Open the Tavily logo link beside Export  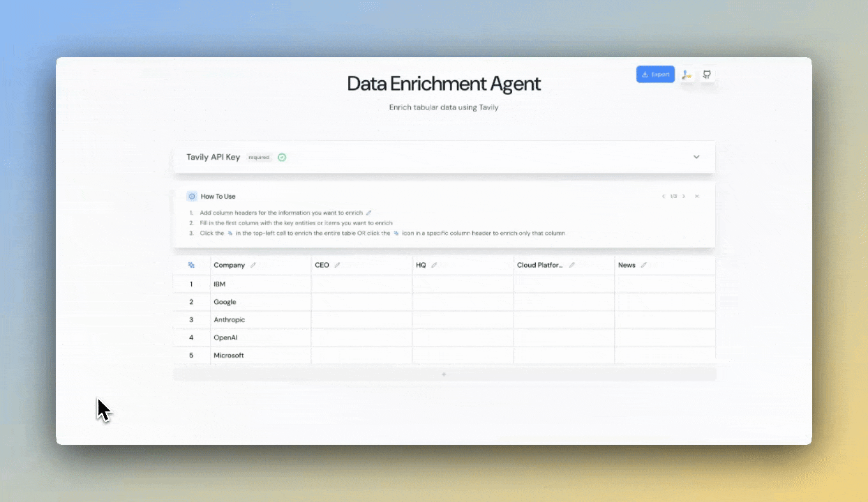coord(687,75)
